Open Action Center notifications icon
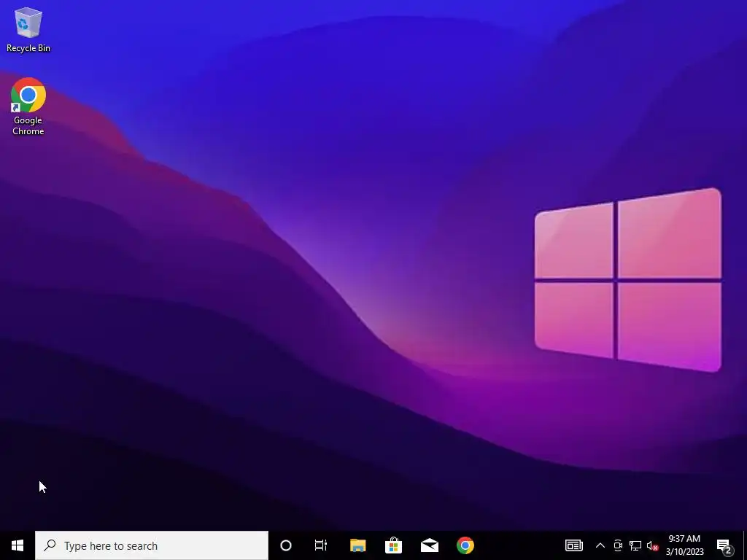Image resolution: width=747 pixels, height=560 pixels. (x=724, y=545)
